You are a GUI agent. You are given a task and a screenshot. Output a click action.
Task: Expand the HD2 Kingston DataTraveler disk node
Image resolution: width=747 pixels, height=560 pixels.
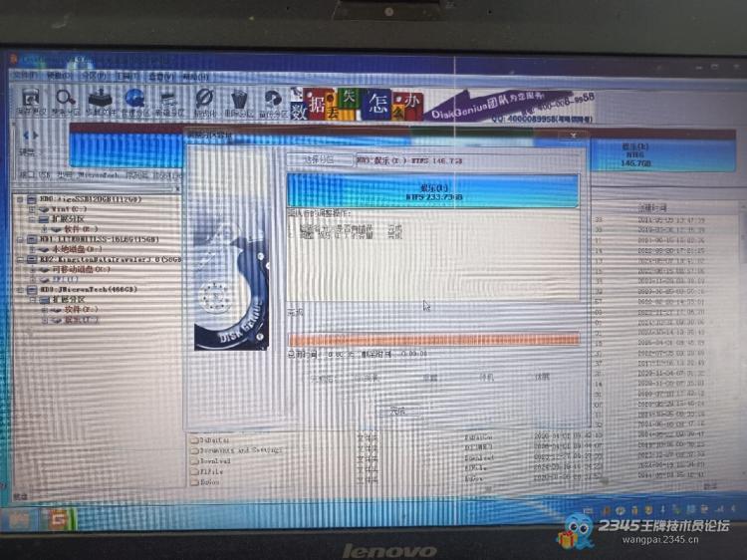click(x=21, y=259)
